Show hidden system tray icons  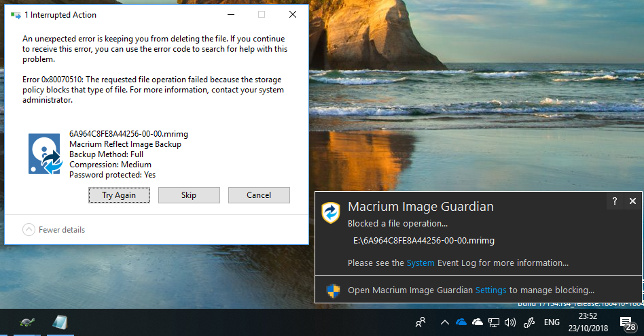pyautogui.click(x=444, y=322)
